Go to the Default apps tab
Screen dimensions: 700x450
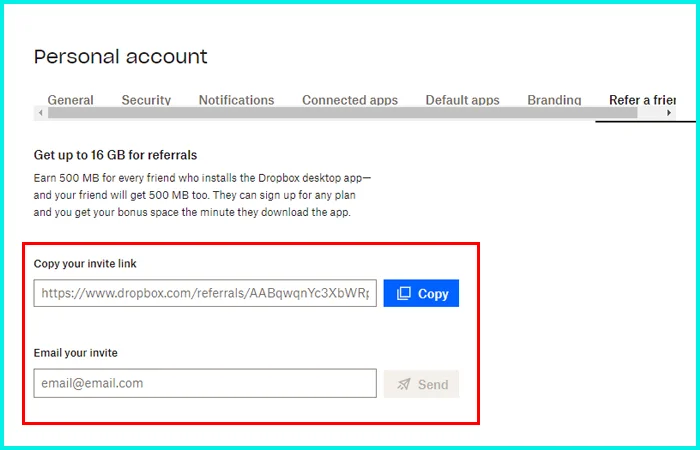[462, 100]
